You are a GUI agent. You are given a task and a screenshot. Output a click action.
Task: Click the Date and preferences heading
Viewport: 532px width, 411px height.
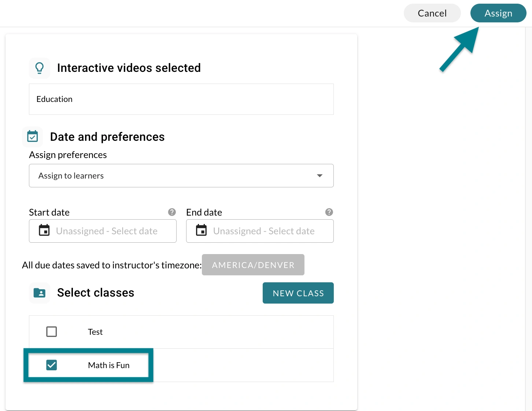[107, 137]
